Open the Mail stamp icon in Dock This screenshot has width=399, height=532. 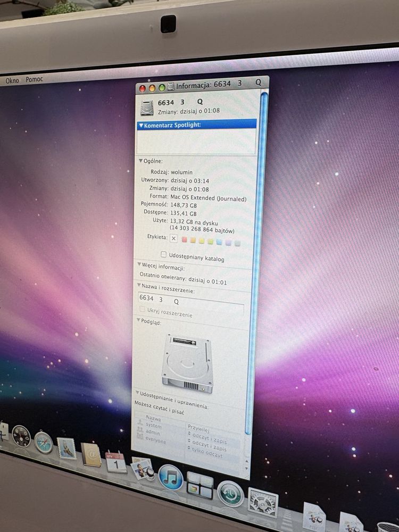pos(66,448)
